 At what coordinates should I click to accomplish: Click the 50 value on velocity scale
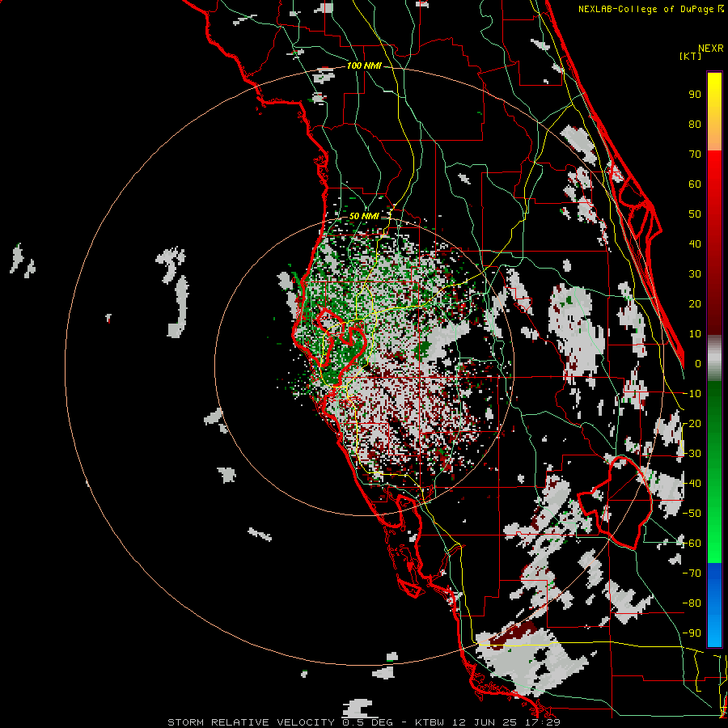(695, 214)
